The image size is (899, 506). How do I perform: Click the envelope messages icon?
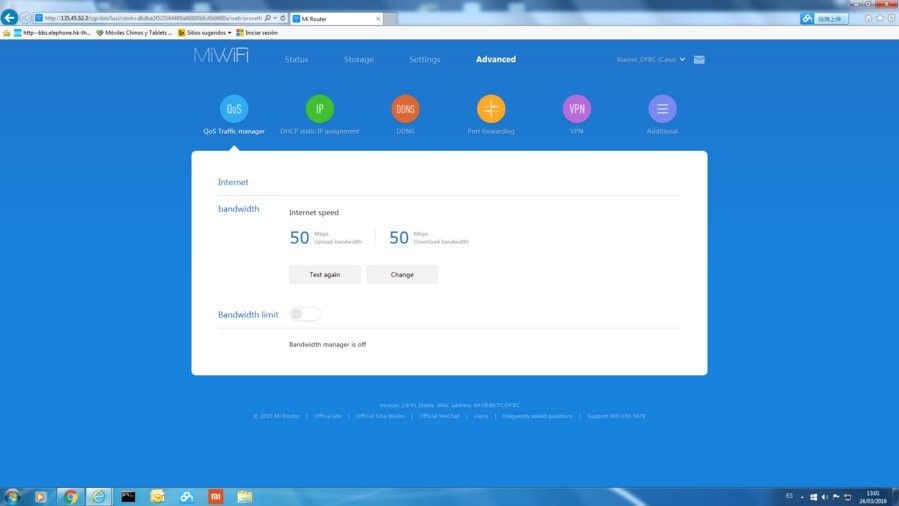699,60
